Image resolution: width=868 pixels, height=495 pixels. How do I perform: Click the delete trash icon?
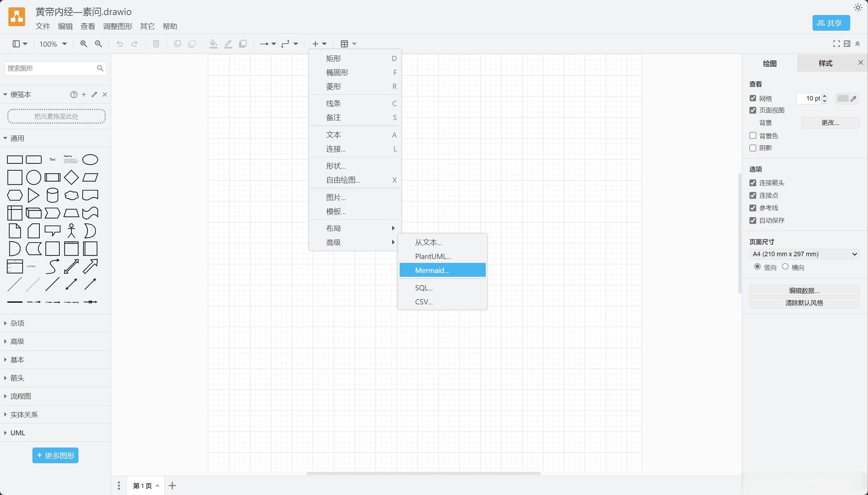156,44
